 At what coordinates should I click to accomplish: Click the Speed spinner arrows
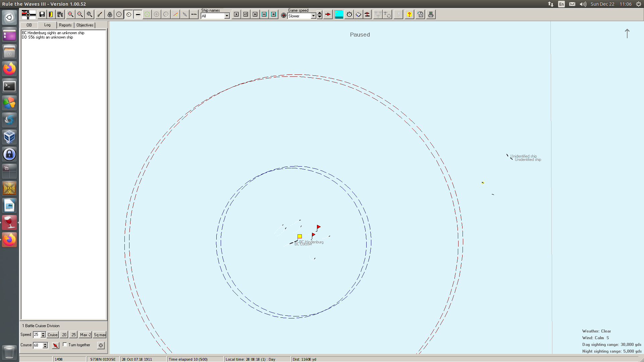[43, 335]
